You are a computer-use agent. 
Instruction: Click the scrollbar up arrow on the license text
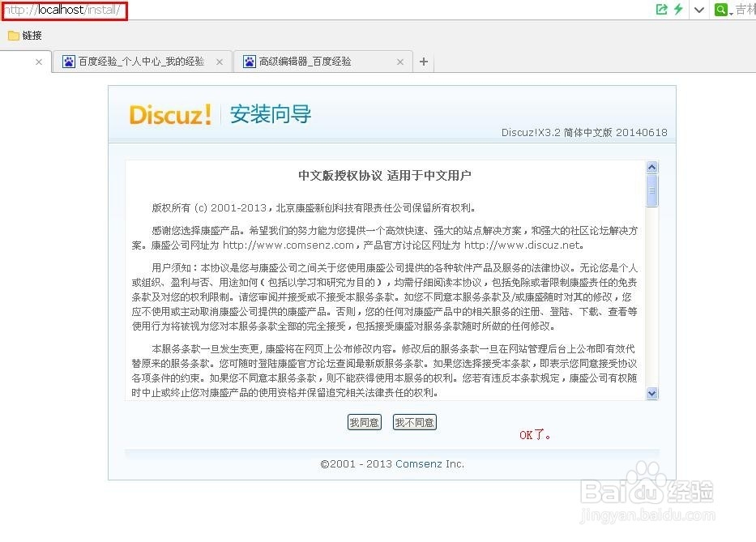651,166
